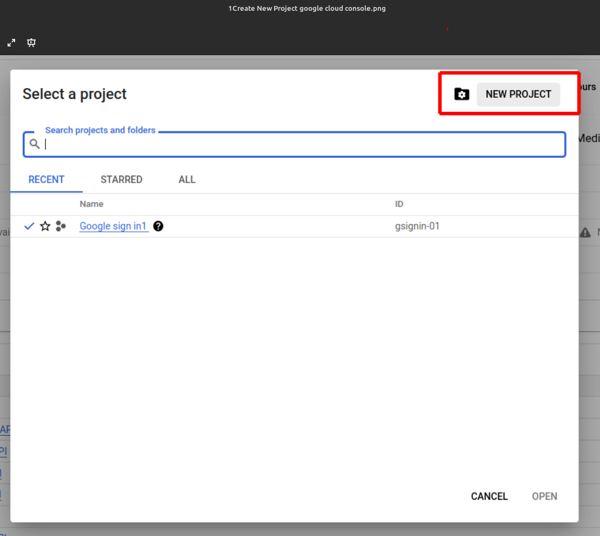Click the project type dots icon

[x=60, y=226]
